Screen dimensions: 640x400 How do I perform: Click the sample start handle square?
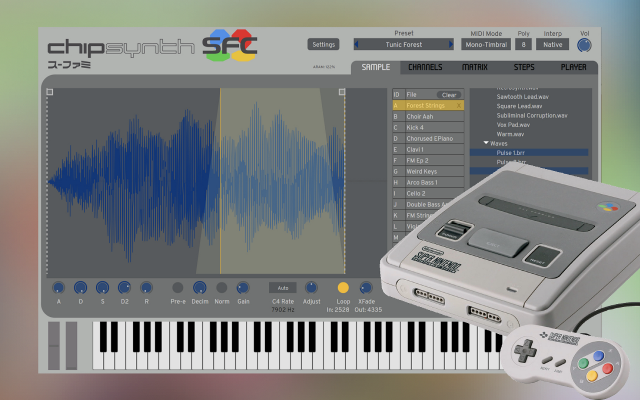(50, 92)
